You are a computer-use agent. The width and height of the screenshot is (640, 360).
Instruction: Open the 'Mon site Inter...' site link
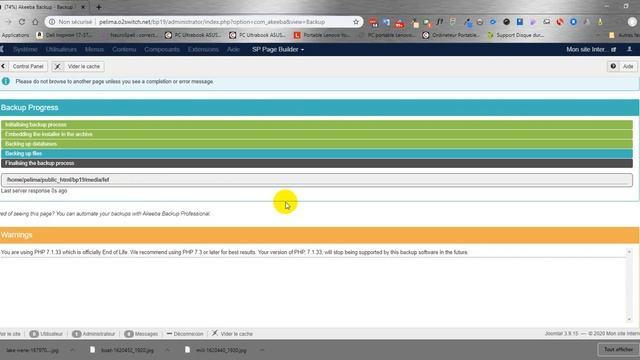[591, 49]
